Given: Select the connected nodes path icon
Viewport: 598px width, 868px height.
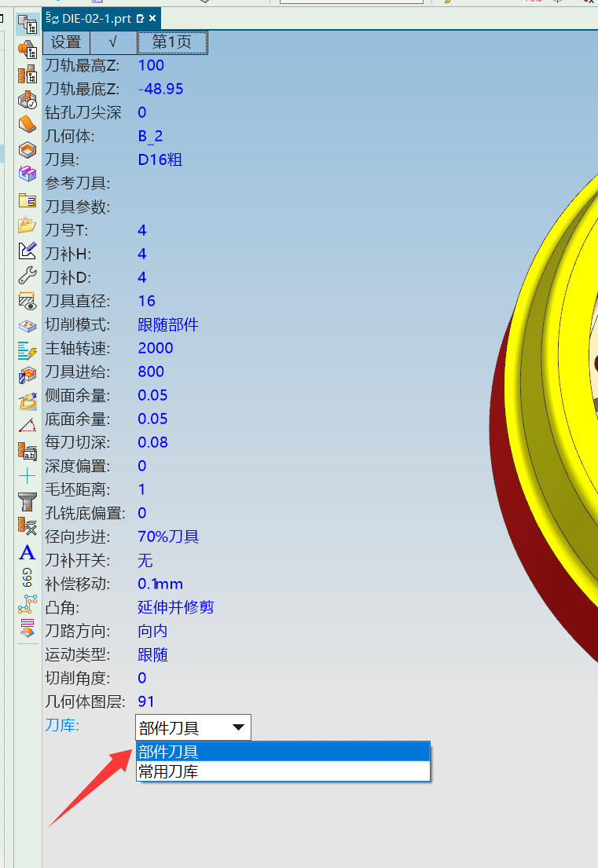Looking at the screenshot, I should [x=28, y=604].
